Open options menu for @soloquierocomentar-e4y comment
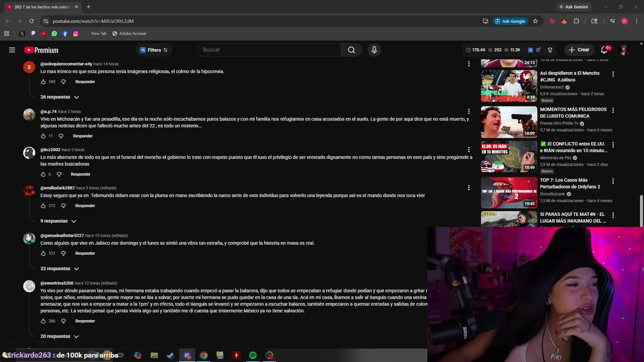This screenshot has width=644, height=362. click(468, 63)
